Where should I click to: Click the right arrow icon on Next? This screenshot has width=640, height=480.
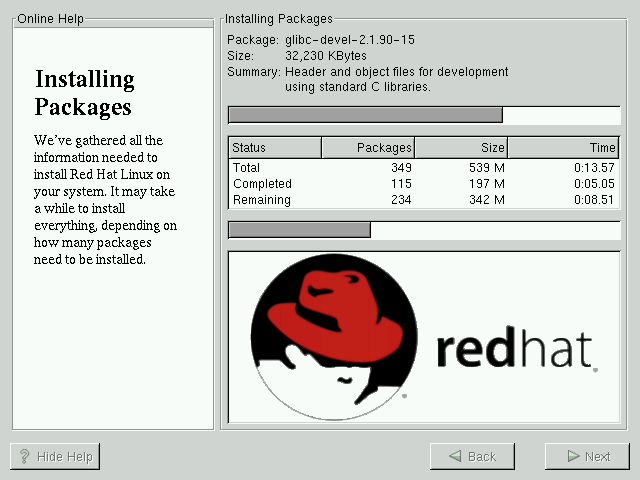pyautogui.click(x=572, y=457)
